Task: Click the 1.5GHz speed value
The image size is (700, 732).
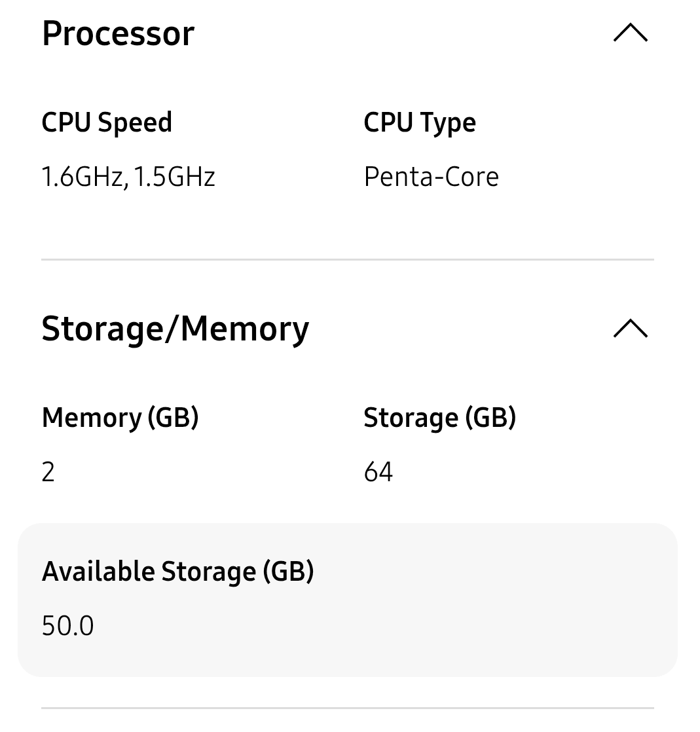Action: (x=174, y=177)
